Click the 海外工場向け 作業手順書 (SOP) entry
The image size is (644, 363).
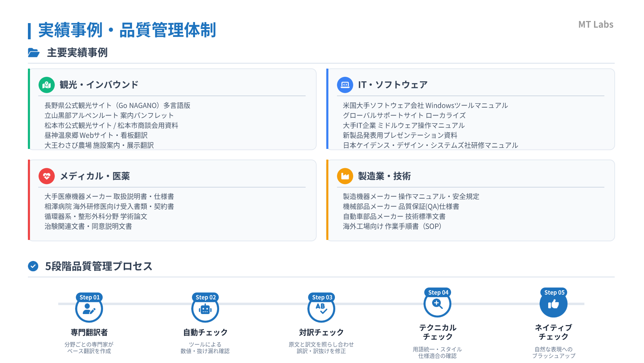point(392,226)
